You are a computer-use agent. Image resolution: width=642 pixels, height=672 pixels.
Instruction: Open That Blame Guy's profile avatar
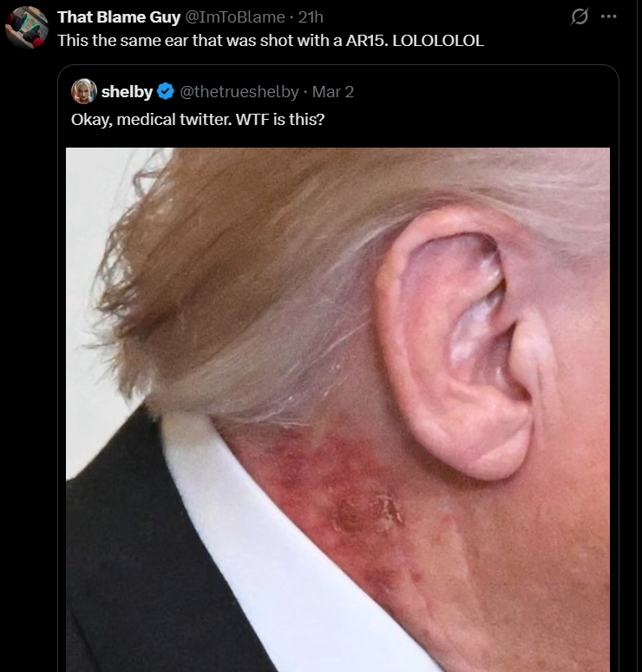pos(27,28)
